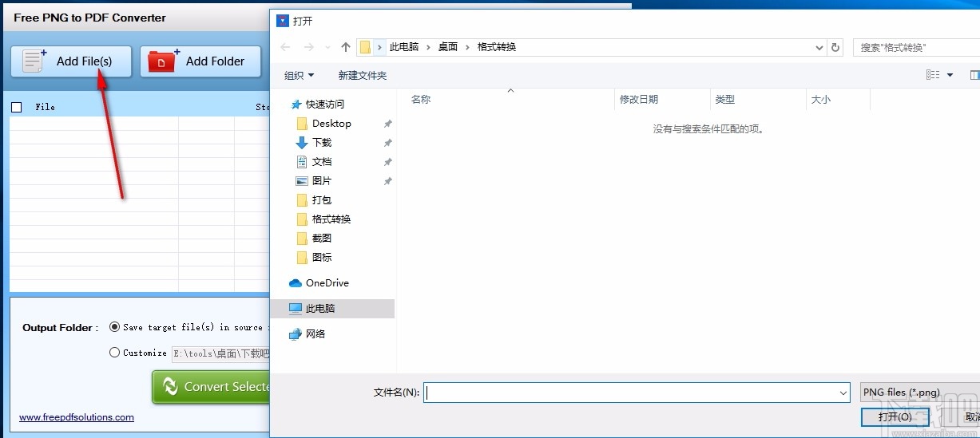The image size is (980, 438).
Task: Click the Add File(s) button
Action: (71, 61)
